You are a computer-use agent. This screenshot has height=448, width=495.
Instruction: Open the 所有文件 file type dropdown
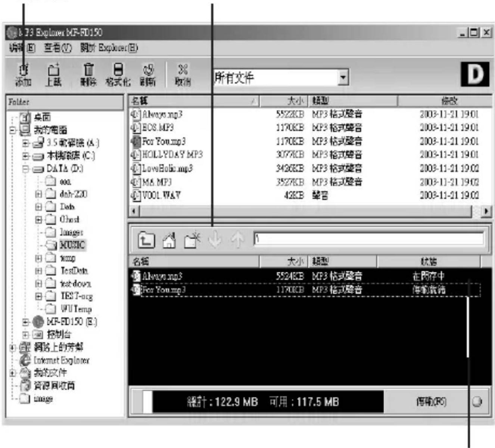pos(343,78)
